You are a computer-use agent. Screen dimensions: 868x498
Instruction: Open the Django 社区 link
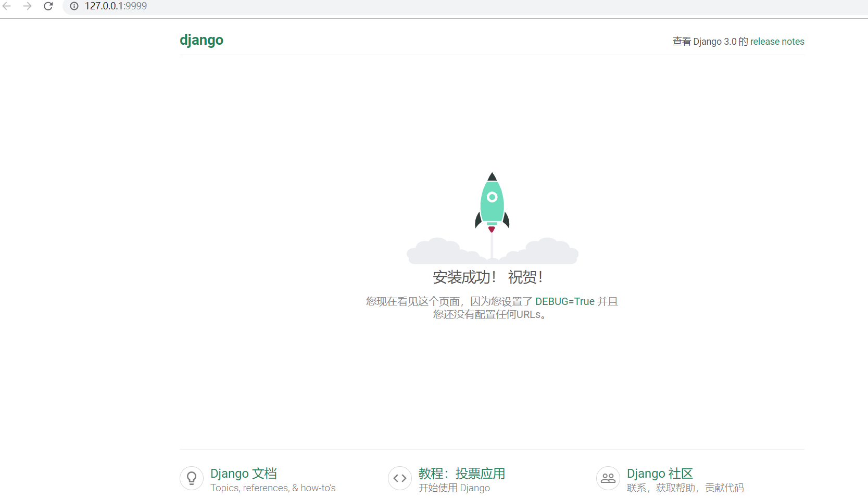coord(660,474)
